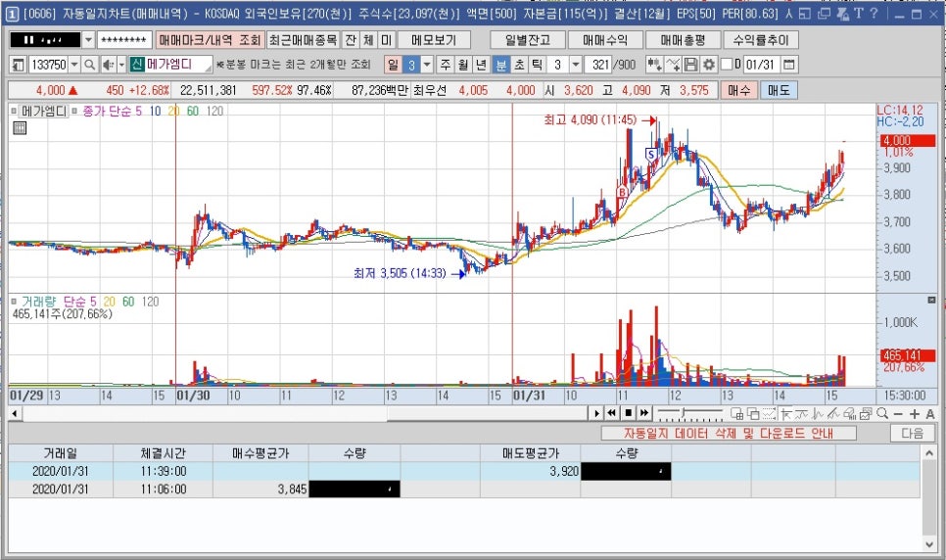Open the dropdown arrow beside speaker icon
946x560 pixels.
[121, 65]
